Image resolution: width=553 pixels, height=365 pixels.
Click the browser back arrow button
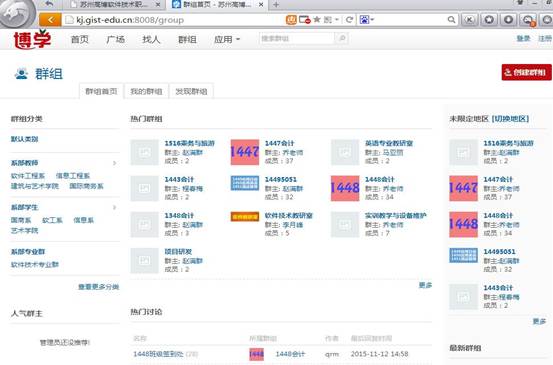(50, 20)
